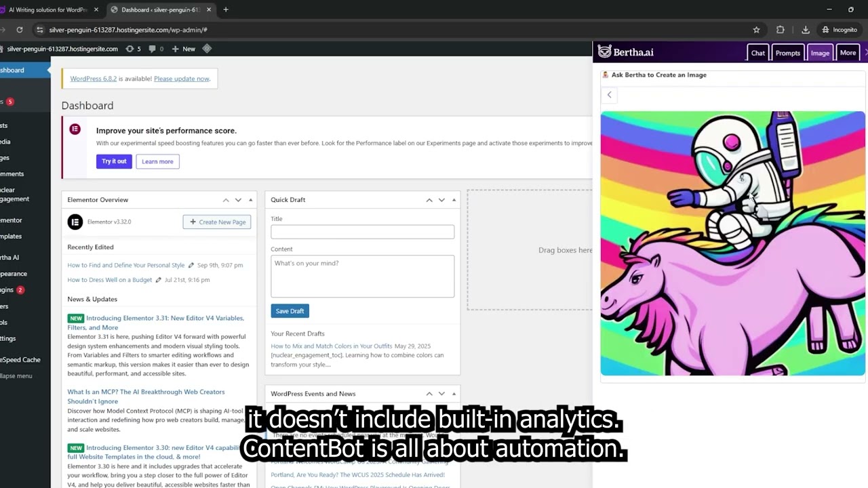Open Elementor sidebar menu item
The image size is (868, 488).
[x=25, y=220]
